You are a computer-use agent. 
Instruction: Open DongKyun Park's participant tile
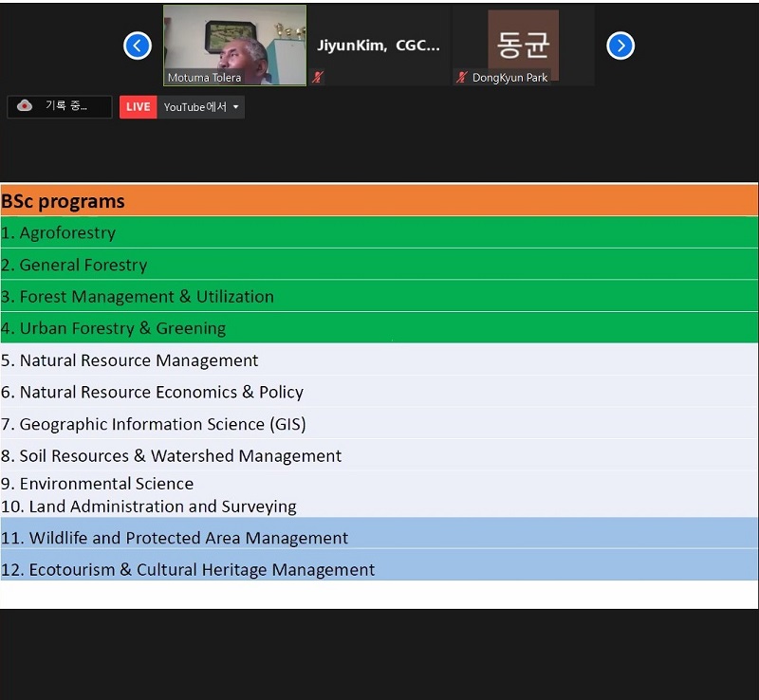(x=524, y=45)
